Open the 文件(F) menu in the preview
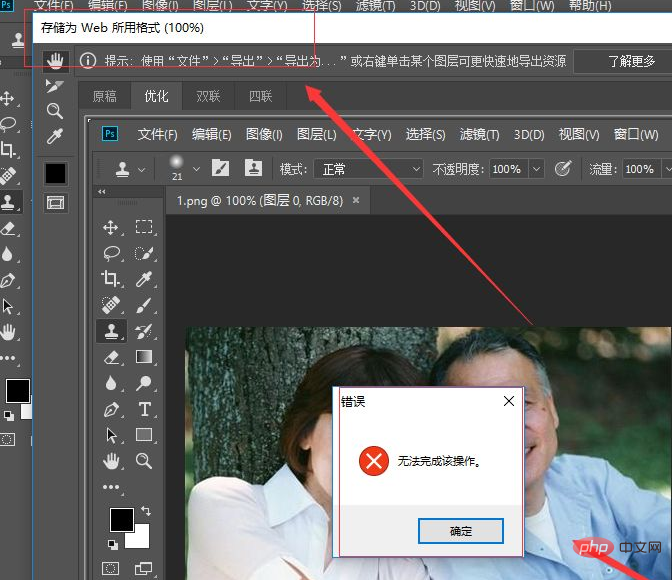 (157, 135)
